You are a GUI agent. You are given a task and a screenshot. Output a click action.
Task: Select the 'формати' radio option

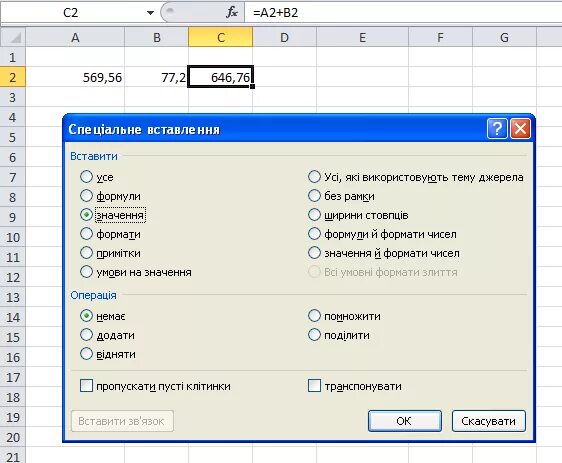tap(86, 234)
